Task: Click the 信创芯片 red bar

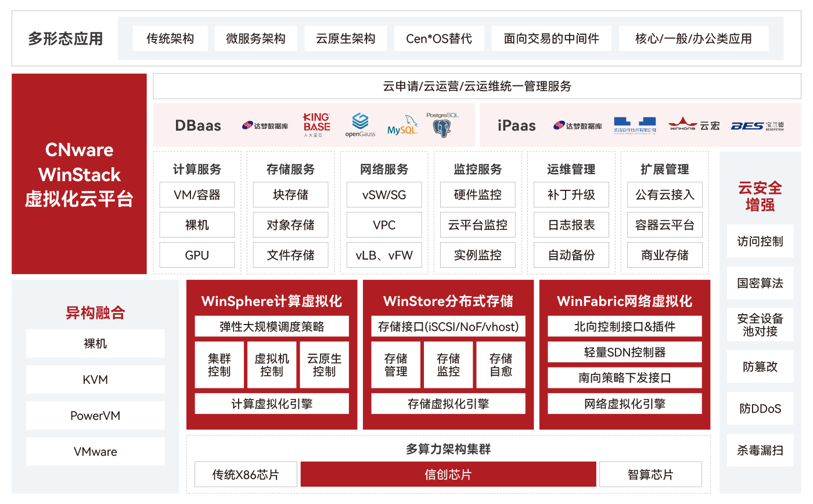Action: coord(448,474)
